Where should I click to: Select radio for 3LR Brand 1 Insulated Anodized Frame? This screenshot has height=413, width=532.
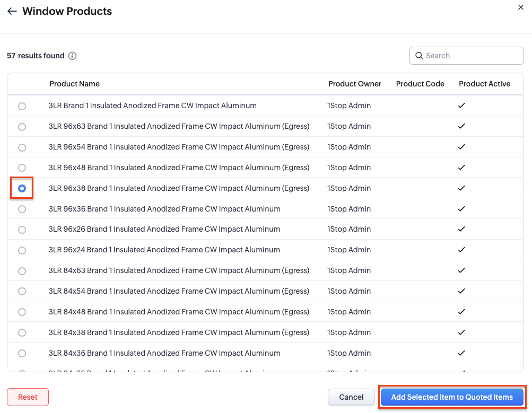coord(22,106)
